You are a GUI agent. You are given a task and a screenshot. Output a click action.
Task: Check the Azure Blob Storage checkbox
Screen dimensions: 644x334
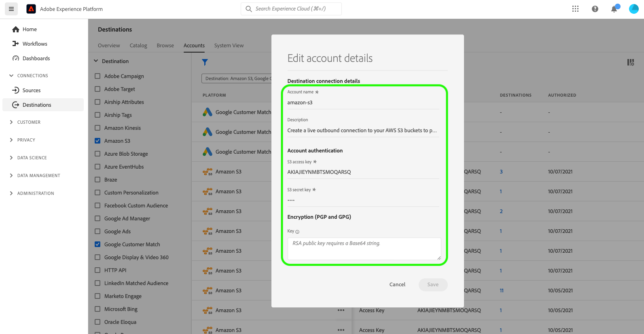pyautogui.click(x=97, y=154)
